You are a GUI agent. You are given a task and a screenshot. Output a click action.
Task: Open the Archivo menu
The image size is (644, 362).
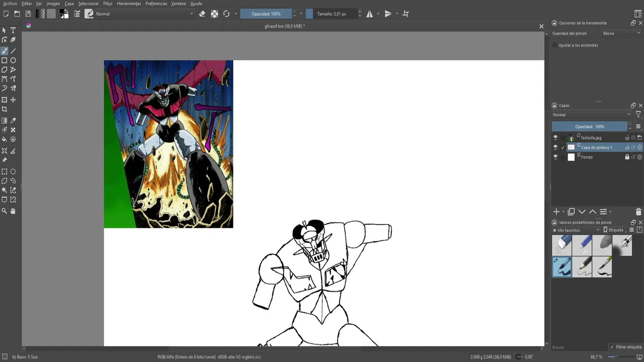(10, 4)
